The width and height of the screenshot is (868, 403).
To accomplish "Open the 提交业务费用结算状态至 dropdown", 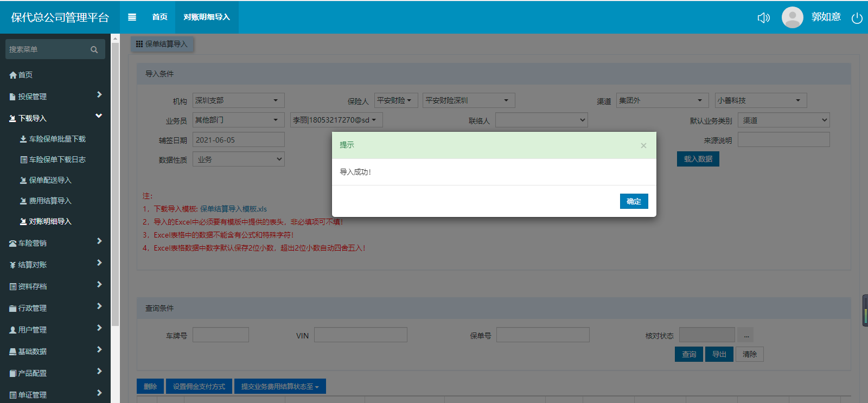I will 280,386.
